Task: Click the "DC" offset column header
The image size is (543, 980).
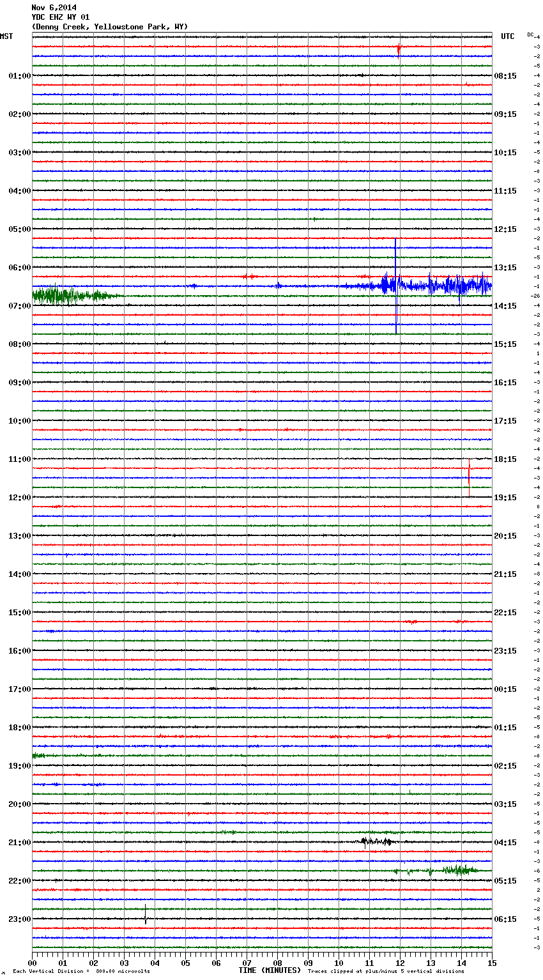Action: pyautogui.click(x=530, y=34)
